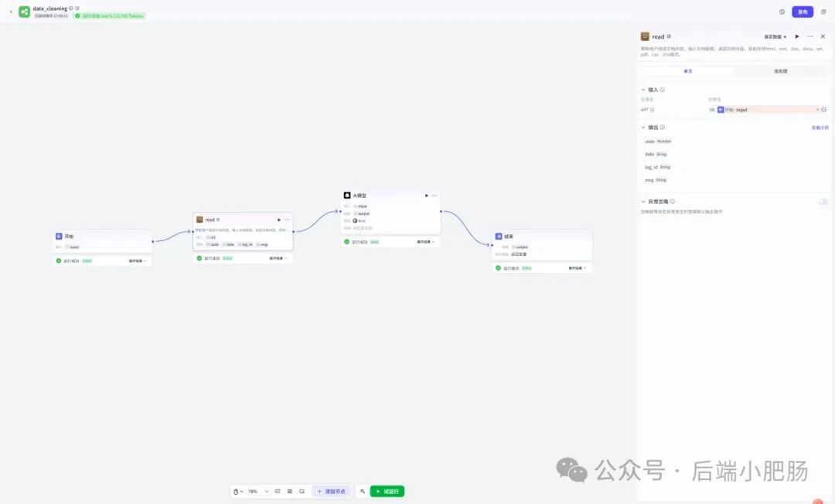Open the 大模型 node's three-dot menu

pyautogui.click(x=435, y=196)
